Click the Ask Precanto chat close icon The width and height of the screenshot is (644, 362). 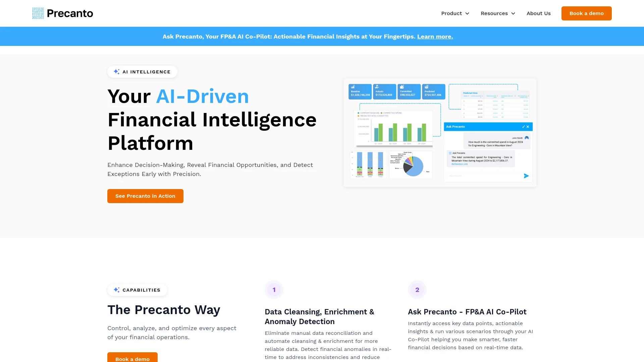[x=528, y=127]
